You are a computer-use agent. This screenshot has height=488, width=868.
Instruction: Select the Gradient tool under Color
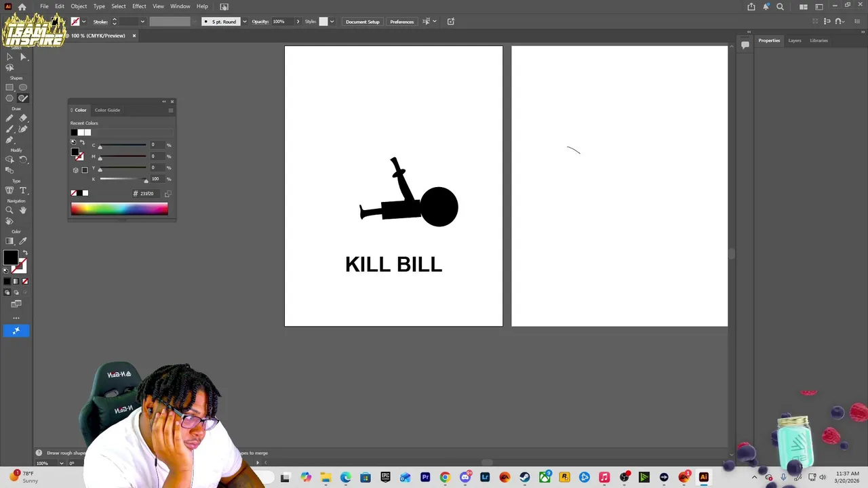click(9, 241)
